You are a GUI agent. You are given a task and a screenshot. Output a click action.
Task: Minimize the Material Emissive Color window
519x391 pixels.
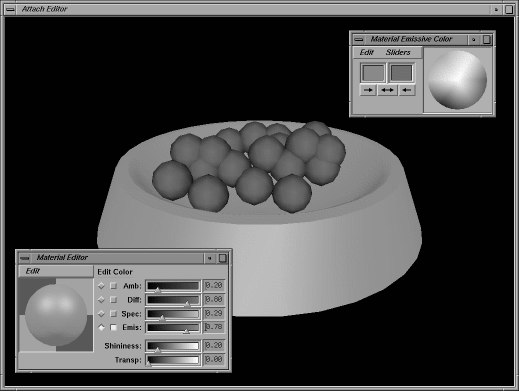474,40
